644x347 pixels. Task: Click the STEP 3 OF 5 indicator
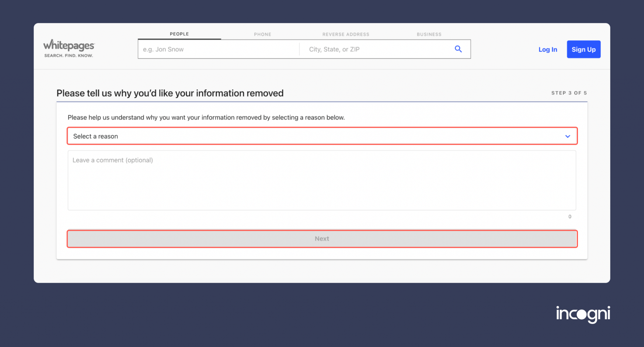[569, 93]
